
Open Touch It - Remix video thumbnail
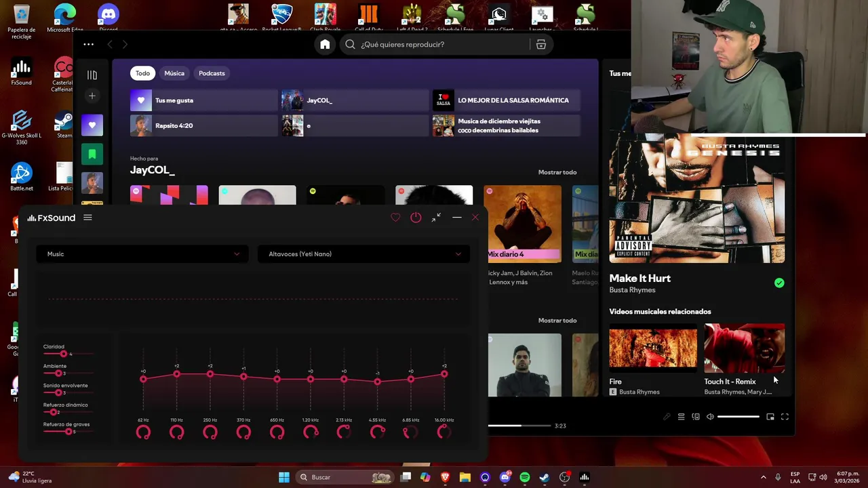coord(745,348)
